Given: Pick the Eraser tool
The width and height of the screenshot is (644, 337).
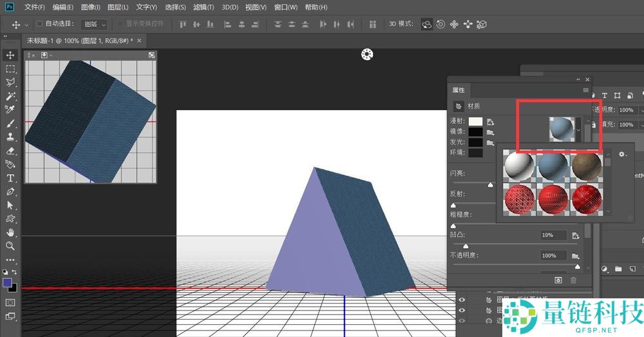Looking at the screenshot, I should [10, 151].
